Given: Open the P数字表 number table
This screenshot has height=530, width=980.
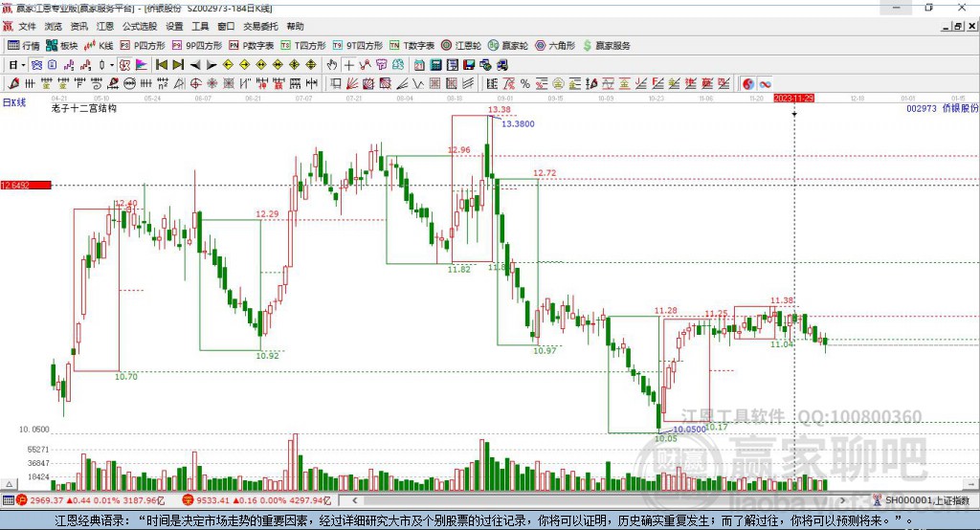Looking at the screenshot, I should (x=252, y=46).
